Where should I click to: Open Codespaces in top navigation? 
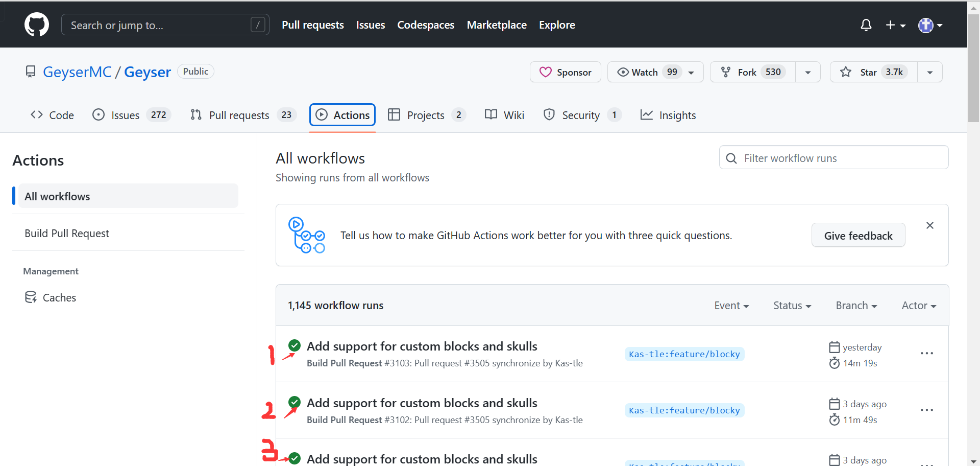coord(426,25)
